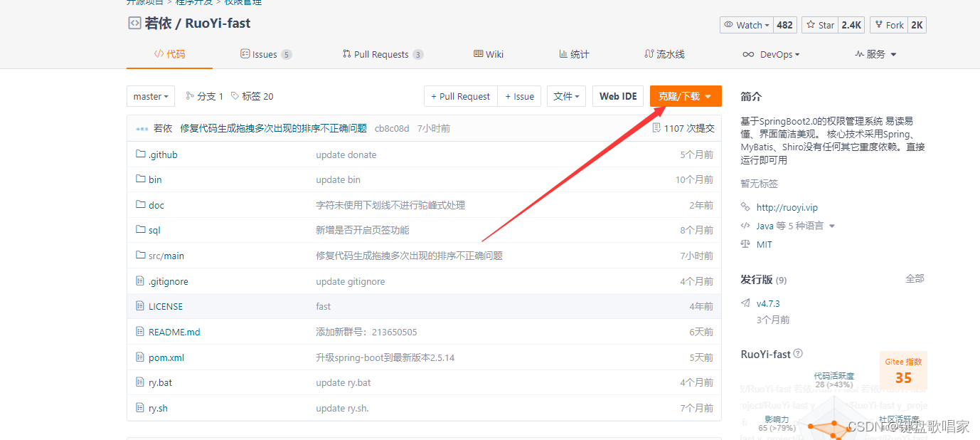Open the 统计 tab
The height and width of the screenshot is (440, 980).
[574, 54]
